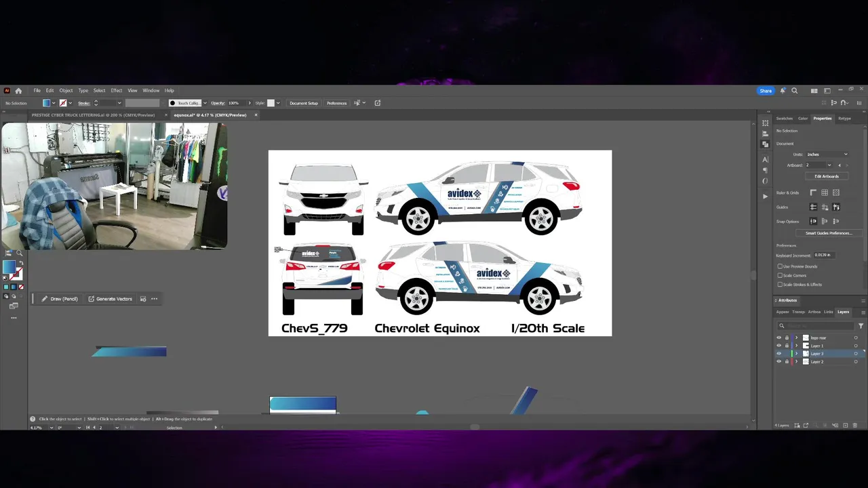Click the Generate Vectors button
Viewport: 868px width, 488px height.
[x=110, y=299]
